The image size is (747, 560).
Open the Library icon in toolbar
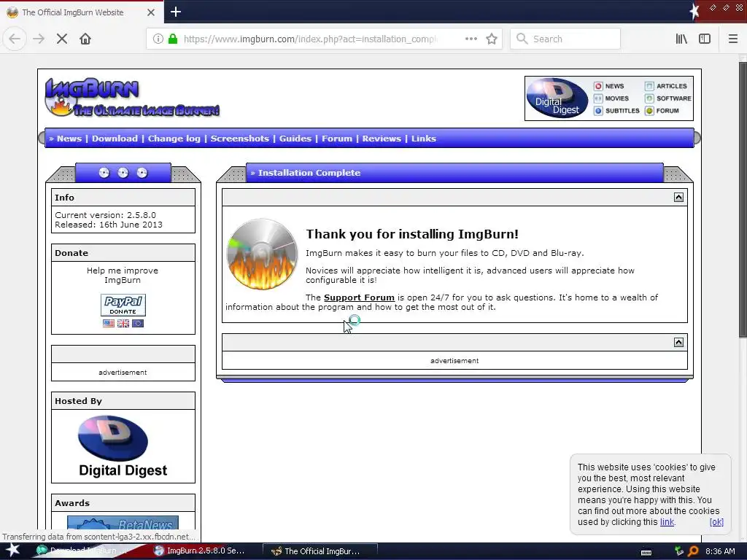point(682,39)
